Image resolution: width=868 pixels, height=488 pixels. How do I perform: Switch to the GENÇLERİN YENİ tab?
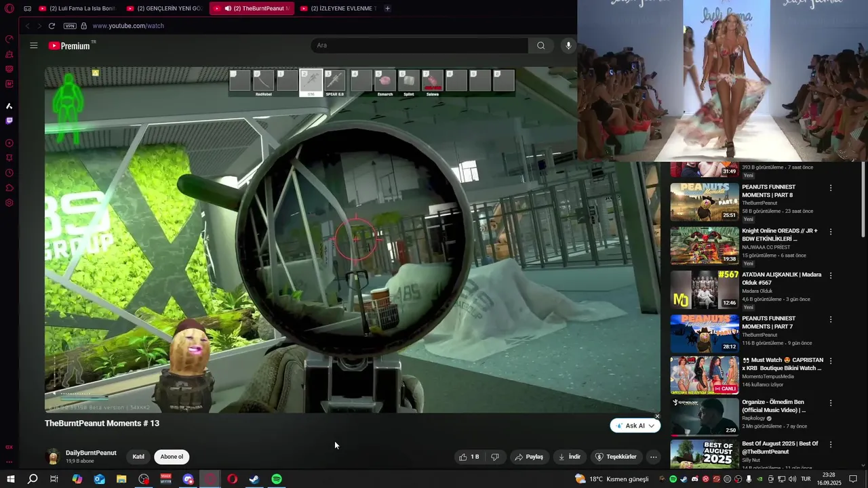pos(164,9)
